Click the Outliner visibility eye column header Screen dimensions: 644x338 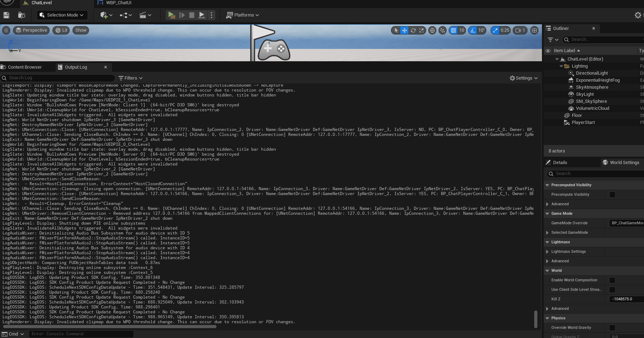548,51
